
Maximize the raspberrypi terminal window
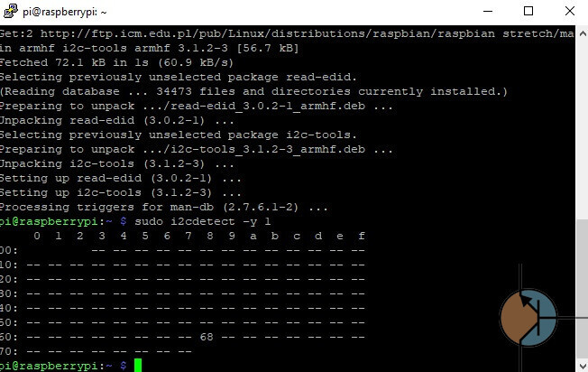[528, 11]
